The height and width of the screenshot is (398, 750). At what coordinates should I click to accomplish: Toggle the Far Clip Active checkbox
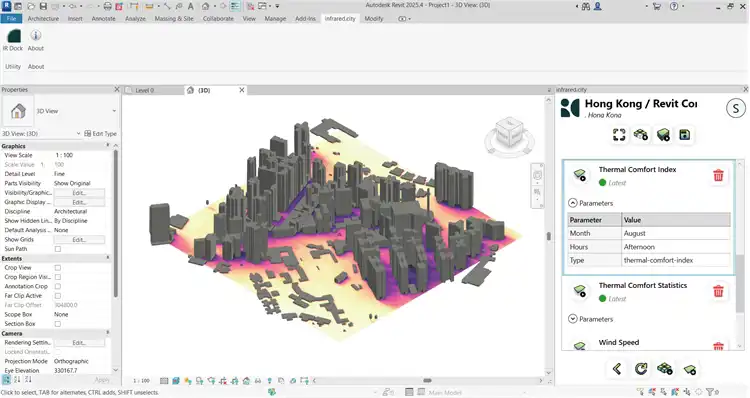(58, 296)
